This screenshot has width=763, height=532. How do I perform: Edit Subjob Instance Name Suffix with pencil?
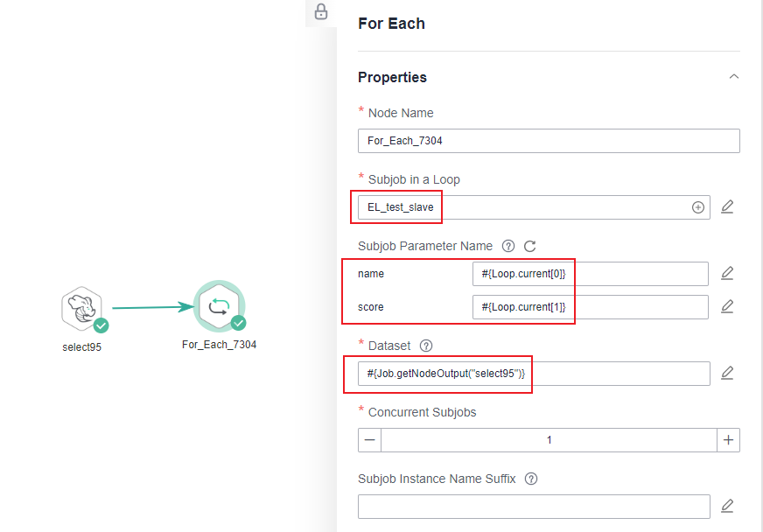[x=727, y=507]
